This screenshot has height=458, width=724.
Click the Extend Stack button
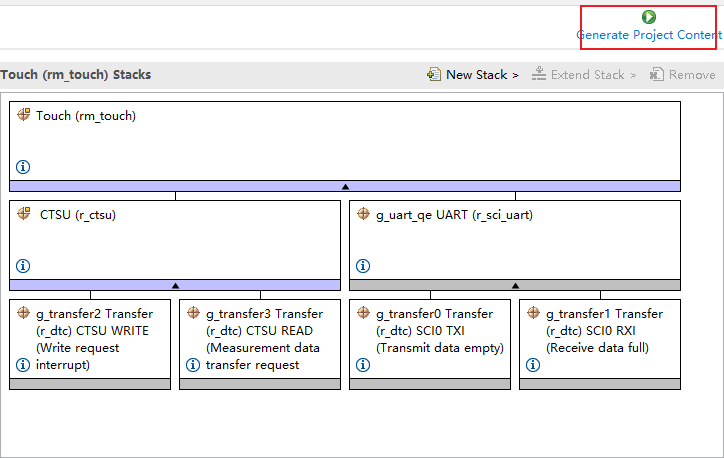coord(584,75)
